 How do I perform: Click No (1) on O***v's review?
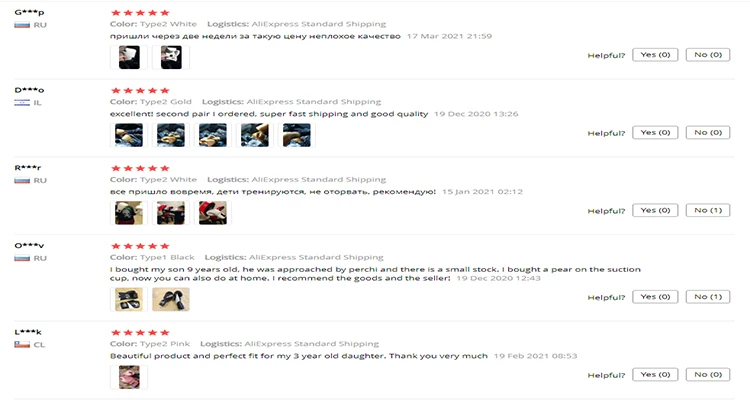click(708, 297)
